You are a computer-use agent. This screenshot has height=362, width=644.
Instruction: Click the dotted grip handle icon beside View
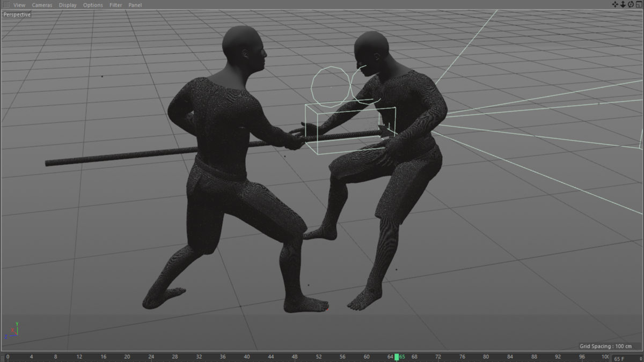pos(6,5)
